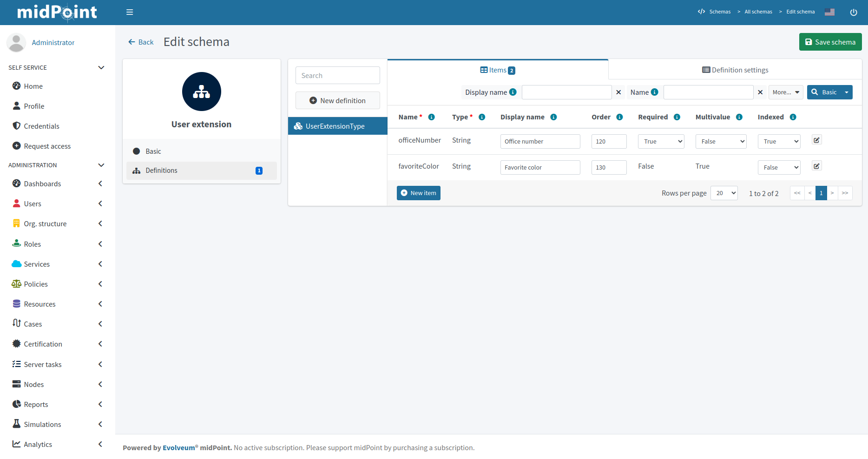
Task: Click the power logout icon
Action: (x=853, y=12)
